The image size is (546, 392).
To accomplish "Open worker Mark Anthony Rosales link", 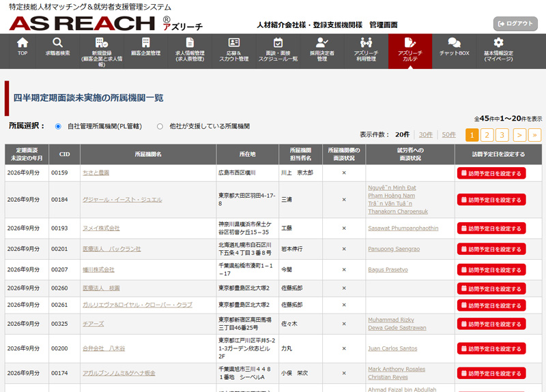I will point(397,369).
